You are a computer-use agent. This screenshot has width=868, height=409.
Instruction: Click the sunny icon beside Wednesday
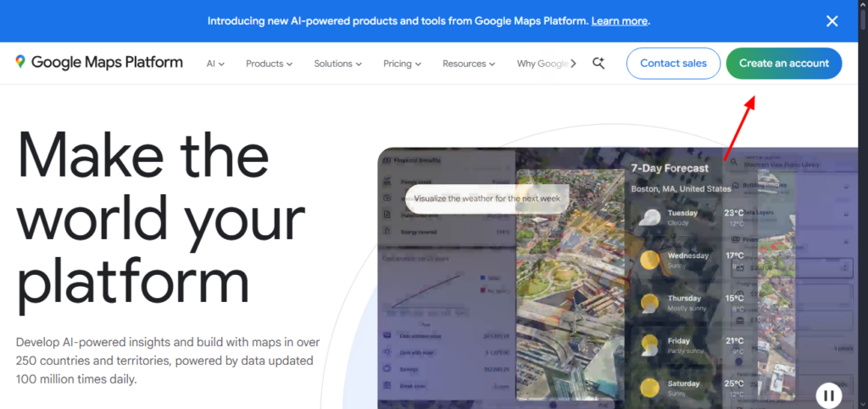click(x=651, y=260)
